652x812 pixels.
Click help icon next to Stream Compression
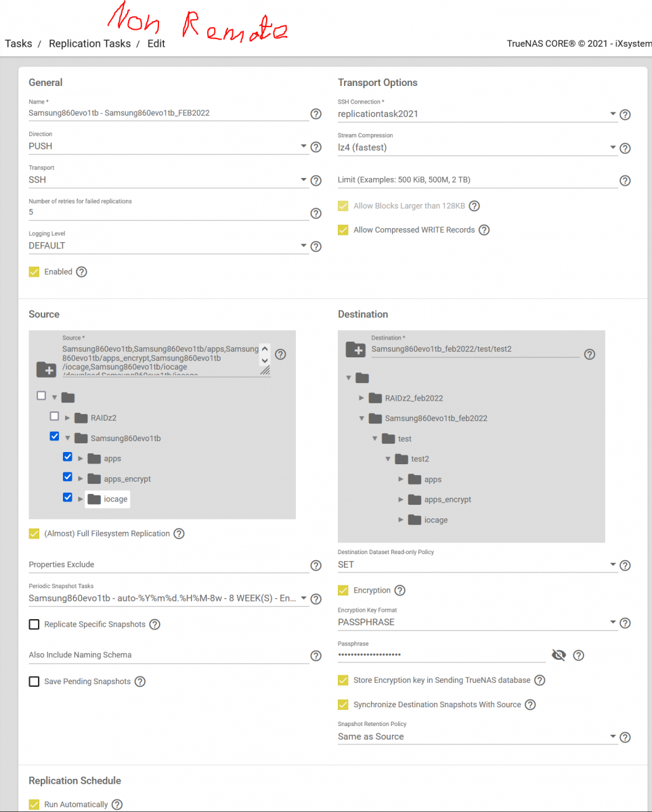tap(625, 148)
